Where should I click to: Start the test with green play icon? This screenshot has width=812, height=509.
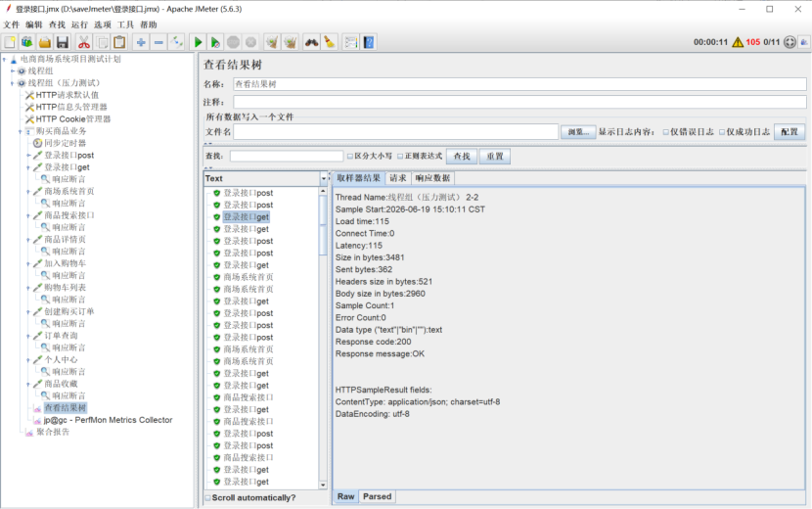198,42
